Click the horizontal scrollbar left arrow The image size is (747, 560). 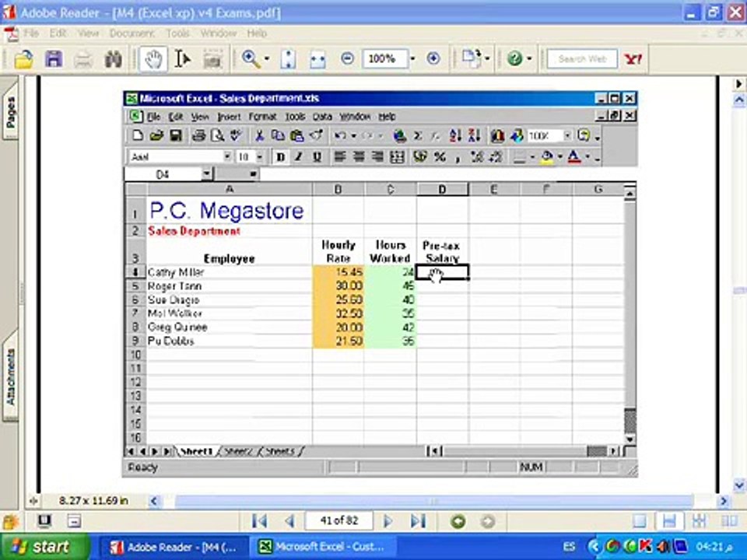[153, 501]
